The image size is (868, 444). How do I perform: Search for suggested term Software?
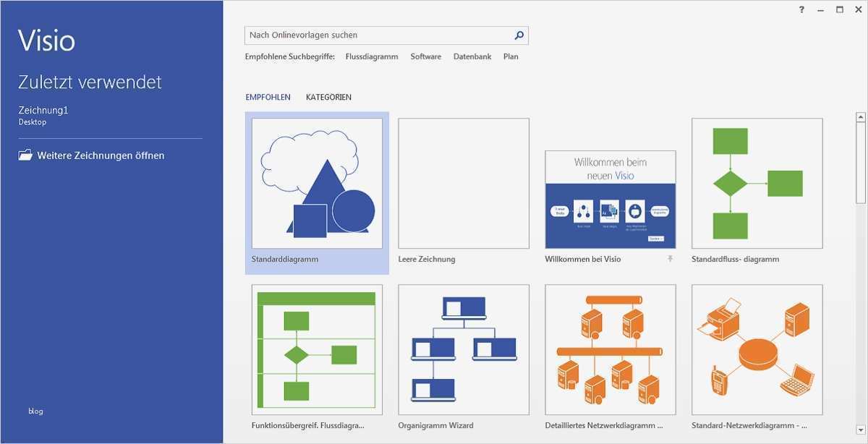click(x=425, y=56)
